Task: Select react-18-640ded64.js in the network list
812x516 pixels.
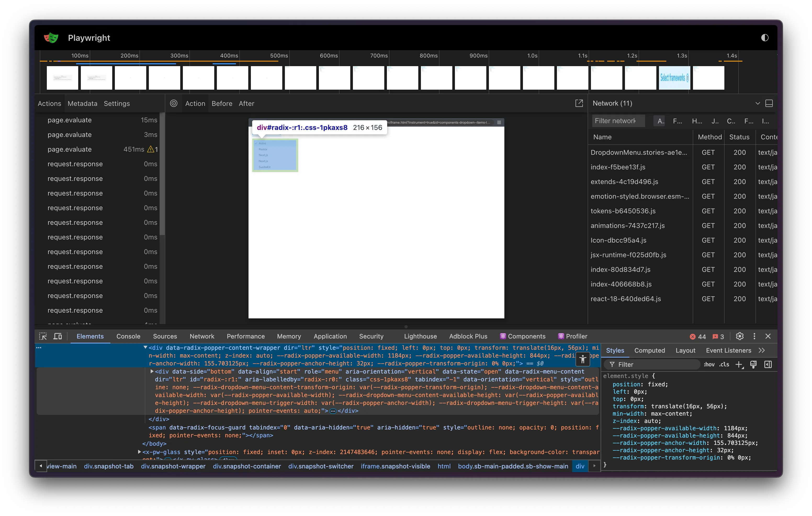Action: pyautogui.click(x=626, y=299)
